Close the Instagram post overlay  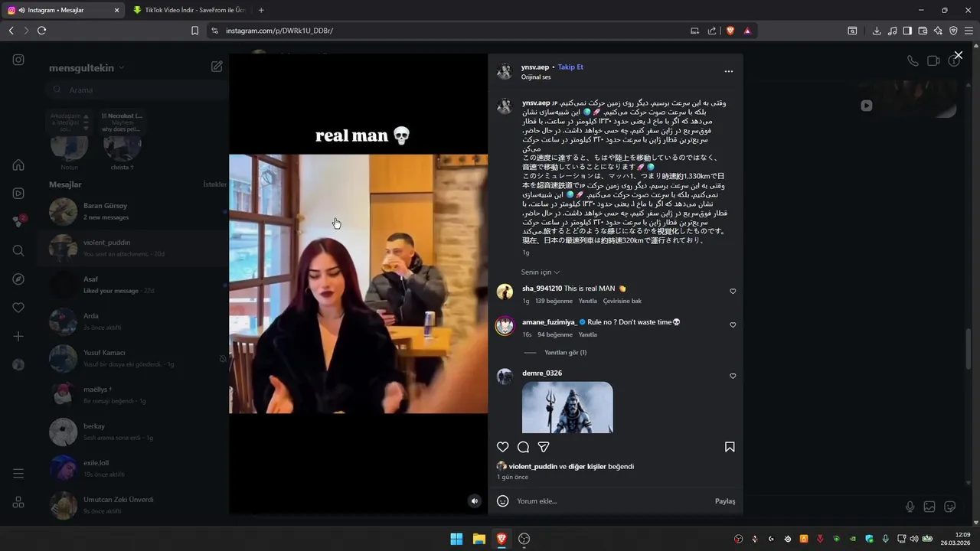(x=958, y=55)
